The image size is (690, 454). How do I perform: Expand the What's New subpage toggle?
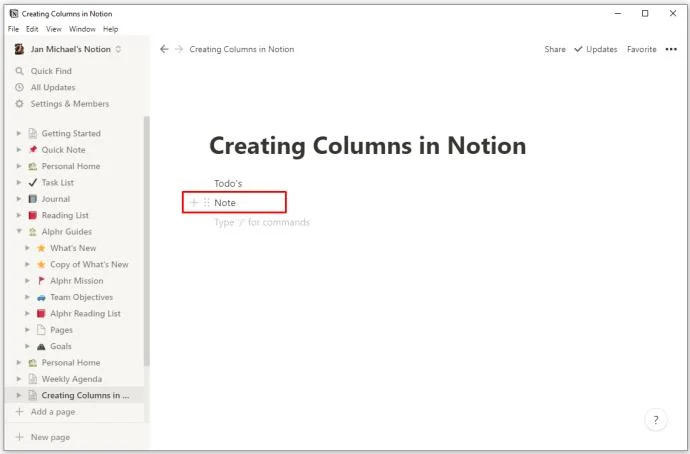tap(27, 248)
